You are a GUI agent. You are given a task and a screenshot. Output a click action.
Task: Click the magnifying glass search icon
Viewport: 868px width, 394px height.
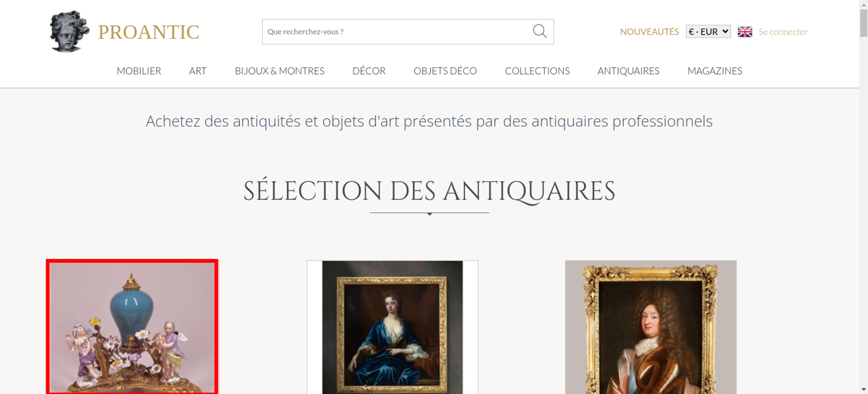tap(539, 31)
